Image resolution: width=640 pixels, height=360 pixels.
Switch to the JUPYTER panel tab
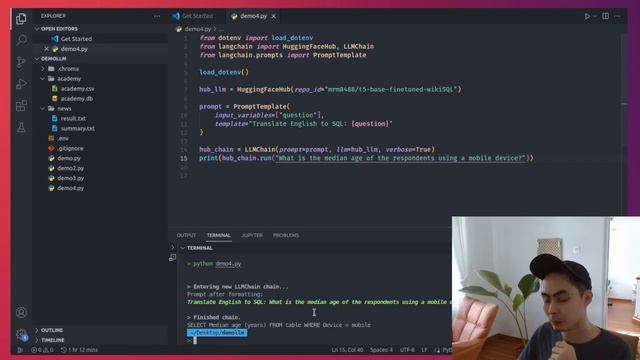tap(252, 236)
